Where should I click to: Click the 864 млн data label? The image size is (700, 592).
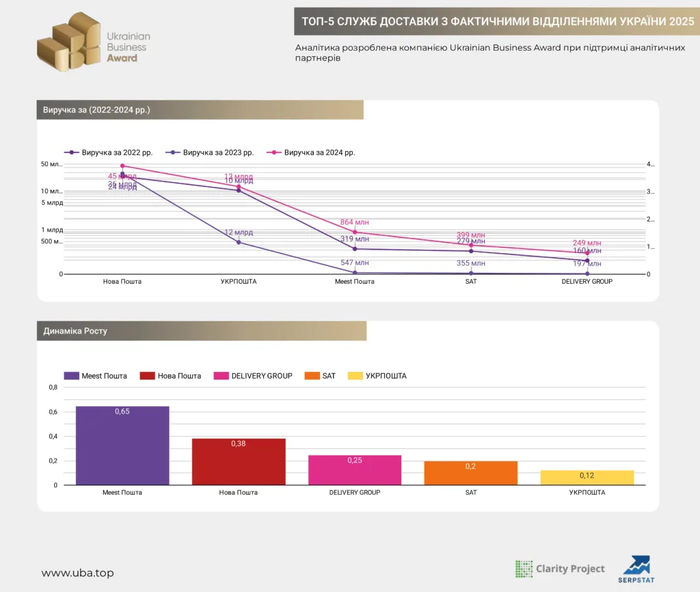tap(355, 222)
